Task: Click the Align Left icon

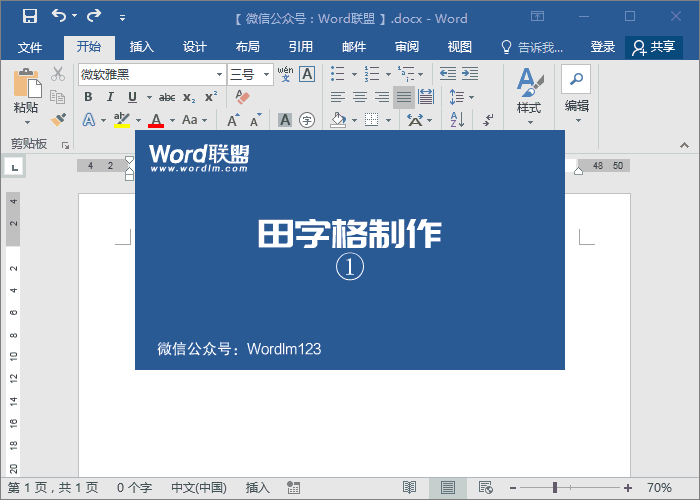Action: click(338, 97)
